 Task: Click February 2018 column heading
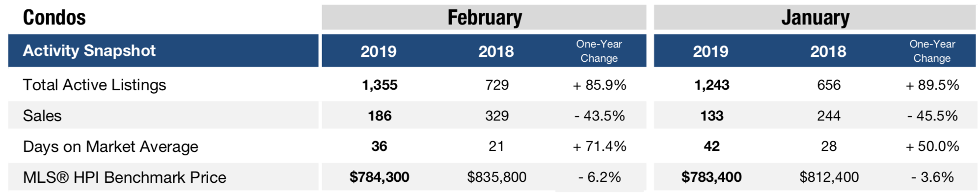pyautogui.click(x=496, y=51)
